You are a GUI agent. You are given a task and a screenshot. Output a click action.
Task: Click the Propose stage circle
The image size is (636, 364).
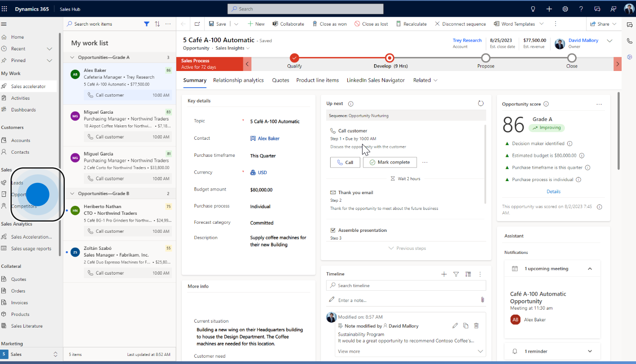tap(485, 58)
